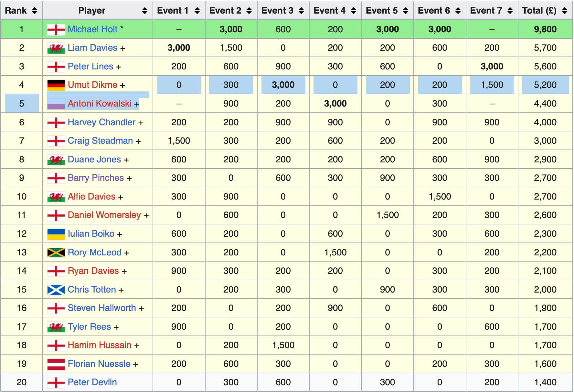
Task: Click the Event 5 column header
Action: point(382,11)
